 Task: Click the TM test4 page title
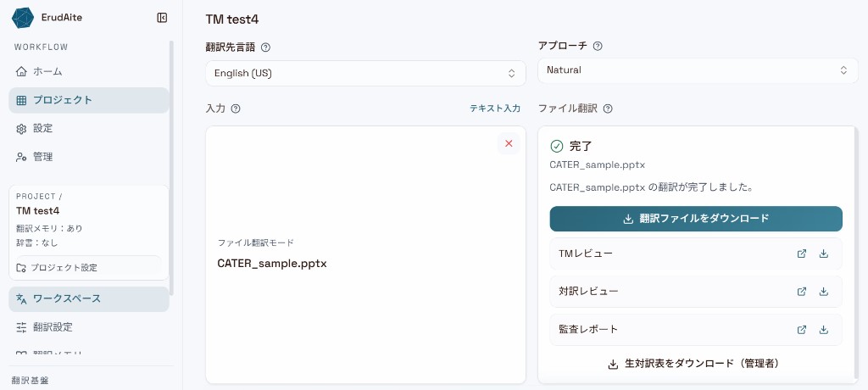[232, 19]
